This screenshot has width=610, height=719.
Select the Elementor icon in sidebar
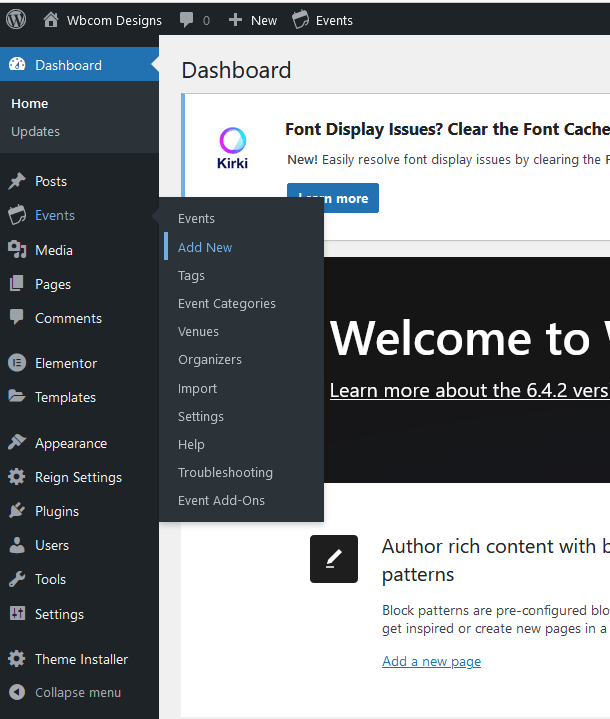point(17,363)
